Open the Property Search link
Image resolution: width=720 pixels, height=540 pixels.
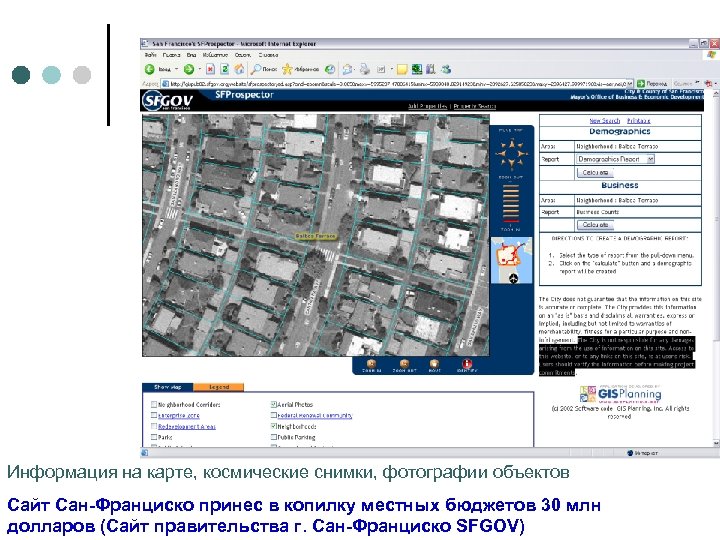click(475, 106)
